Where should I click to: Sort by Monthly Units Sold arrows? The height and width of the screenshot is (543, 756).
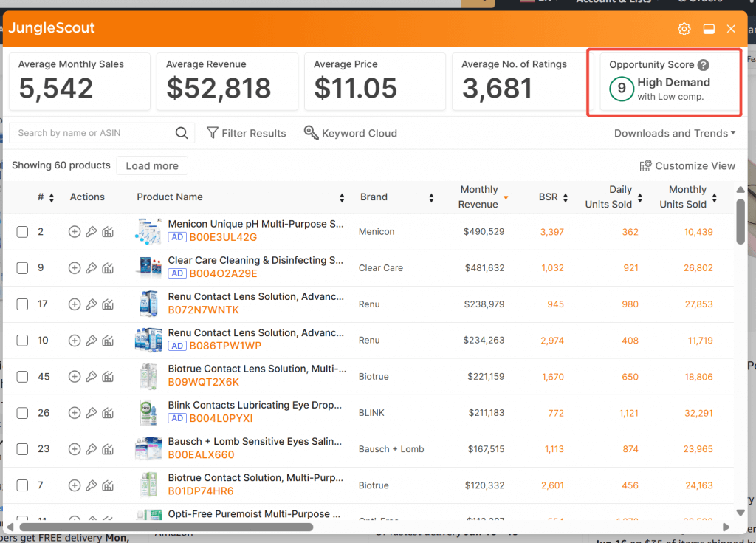(x=715, y=197)
